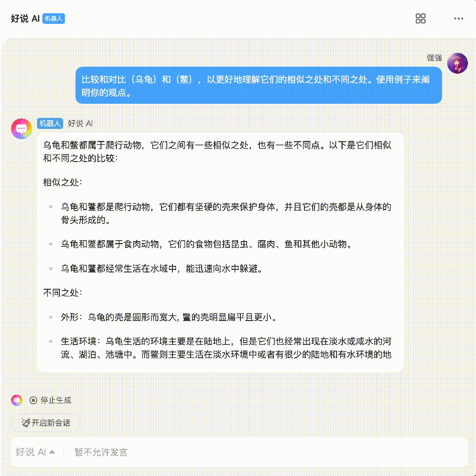Start a new chat with 开启新会话

pyautogui.click(x=45, y=423)
